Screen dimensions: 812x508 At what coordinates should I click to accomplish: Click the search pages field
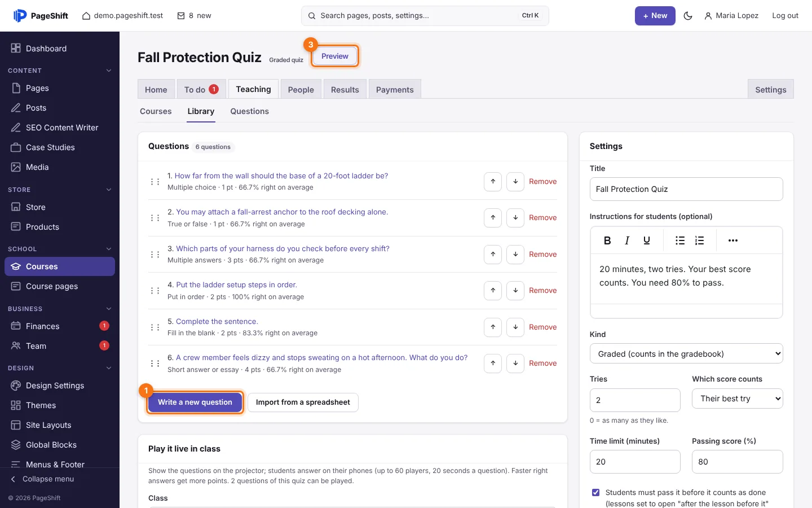pyautogui.click(x=425, y=16)
